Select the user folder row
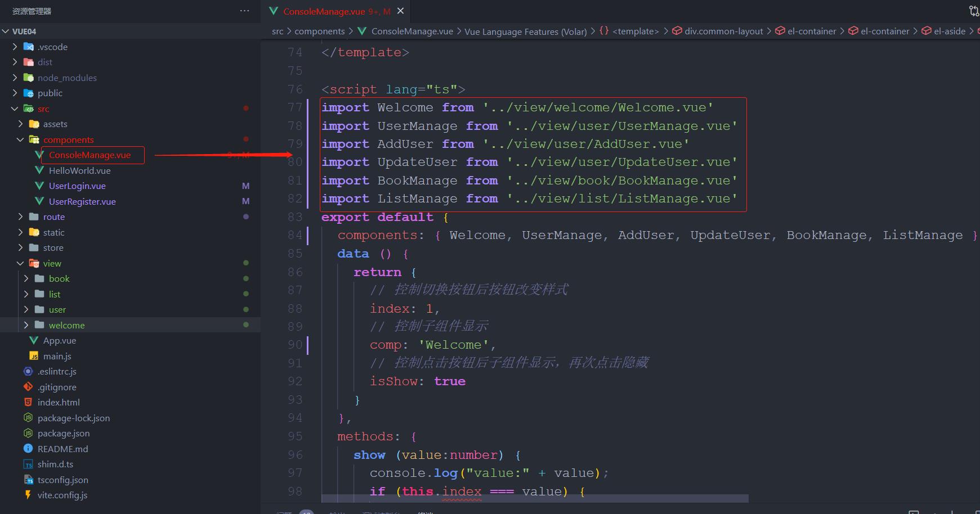 (130, 309)
